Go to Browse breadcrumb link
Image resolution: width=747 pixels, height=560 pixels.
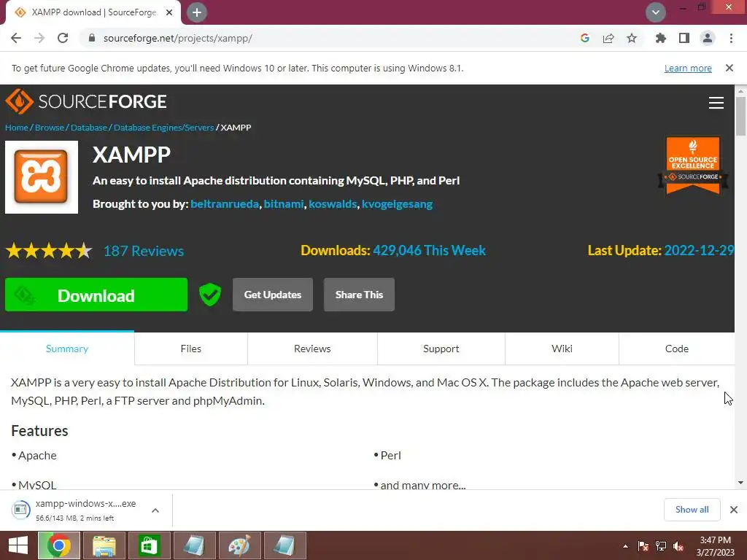point(50,128)
